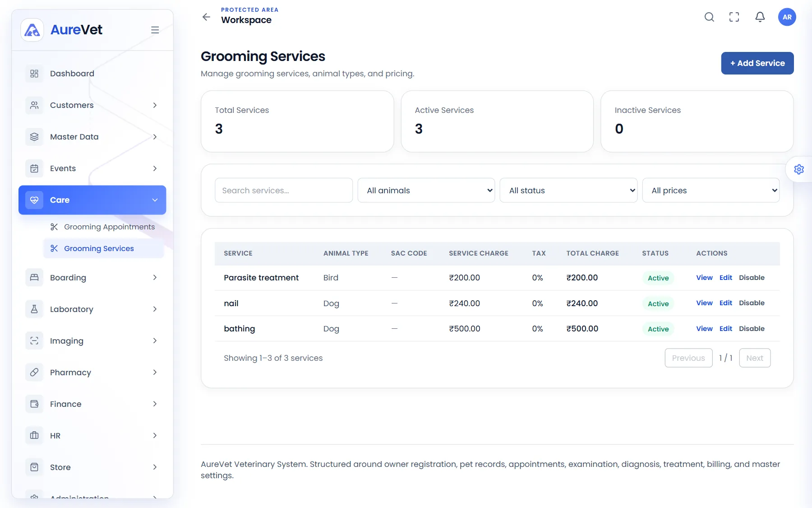Click the Laboratory flask icon
Image resolution: width=812 pixels, height=508 pixels.
(34, 309)
